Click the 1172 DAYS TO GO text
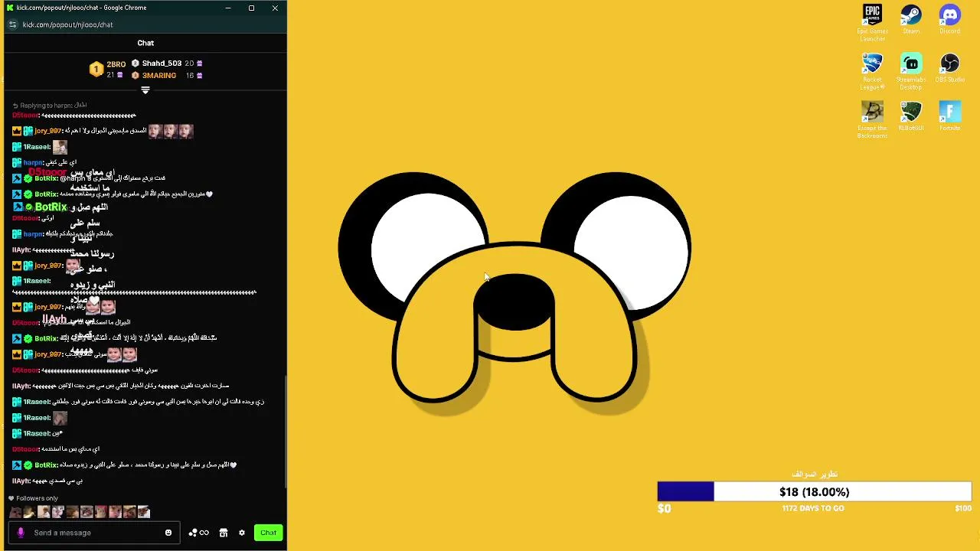This screenshot has width=980, height=551. pyautogui.click(x=813, y=508)
